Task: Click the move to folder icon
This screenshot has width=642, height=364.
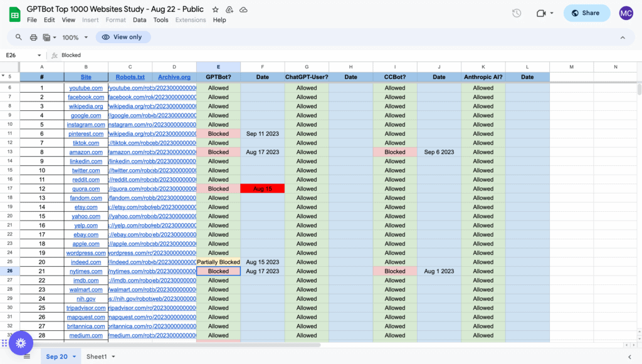Action: (229, 9)
